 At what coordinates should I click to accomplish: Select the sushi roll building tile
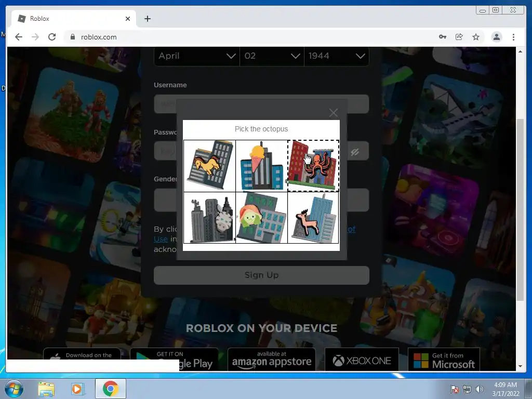(262, 218)
